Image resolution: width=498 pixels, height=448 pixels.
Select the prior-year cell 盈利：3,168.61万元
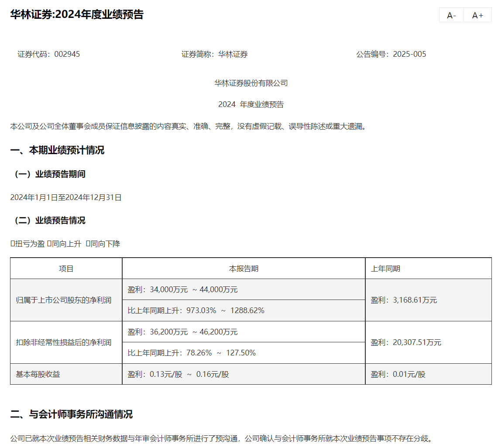point(429,300)
